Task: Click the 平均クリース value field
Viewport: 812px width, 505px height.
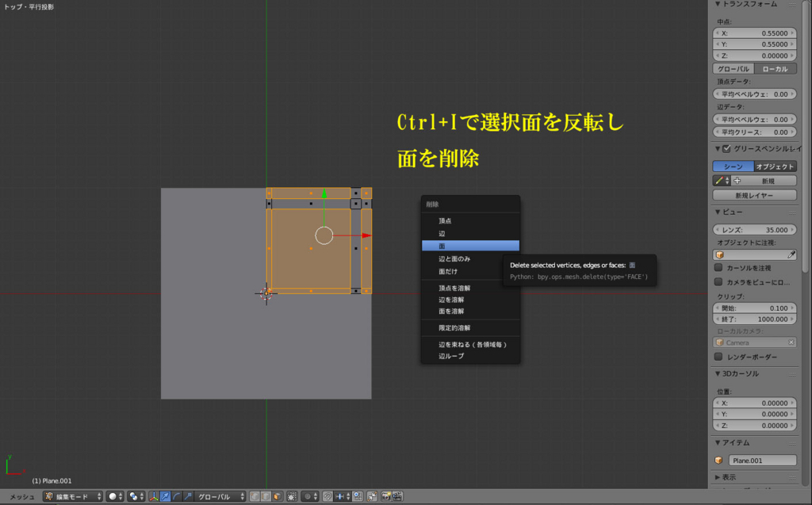Action: coord(755,132)
